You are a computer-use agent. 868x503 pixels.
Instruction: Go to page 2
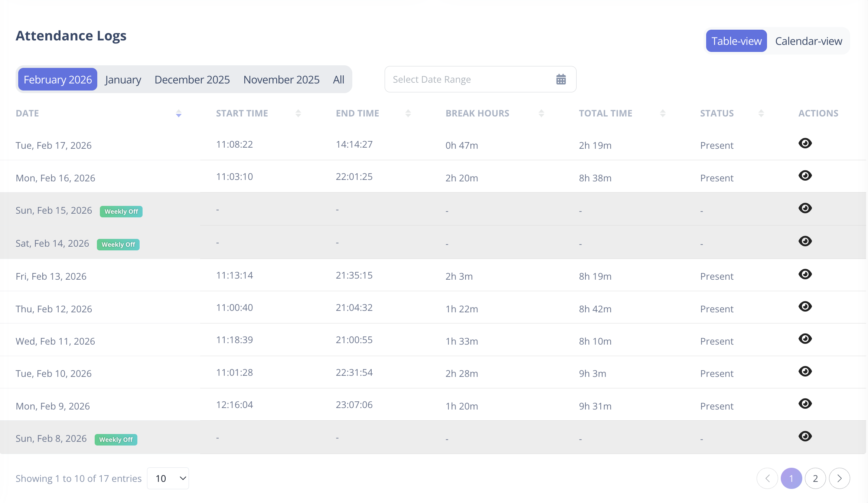(815, 479)
